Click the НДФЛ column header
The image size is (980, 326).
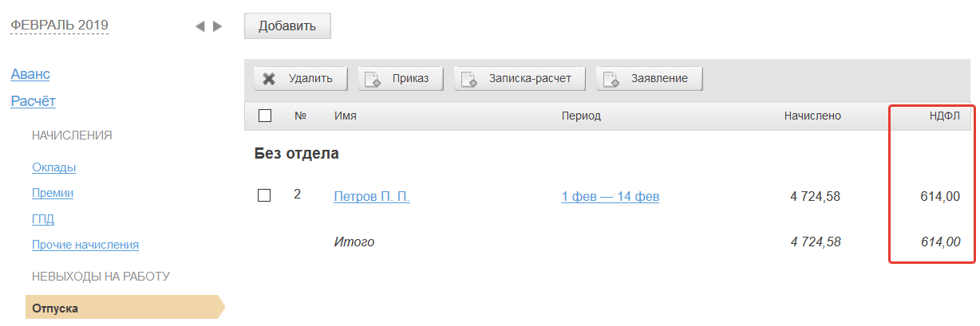click(944, 116)
